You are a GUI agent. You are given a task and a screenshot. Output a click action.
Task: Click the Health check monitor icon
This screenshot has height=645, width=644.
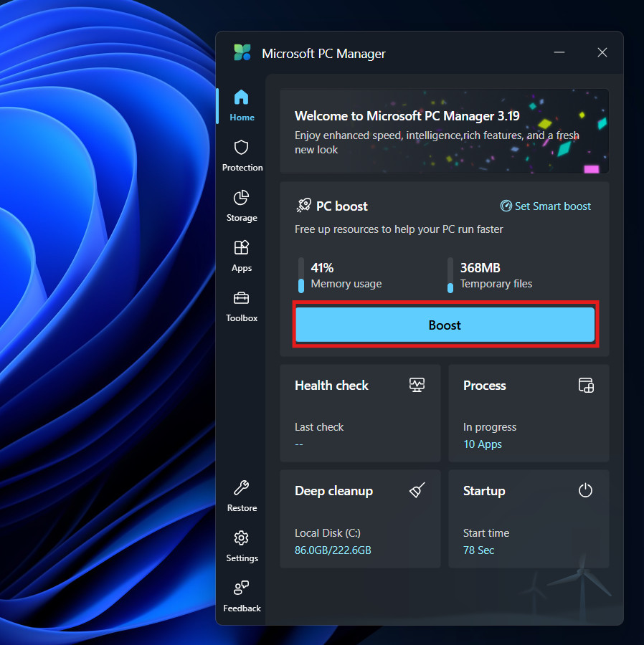tap(417, 385)
